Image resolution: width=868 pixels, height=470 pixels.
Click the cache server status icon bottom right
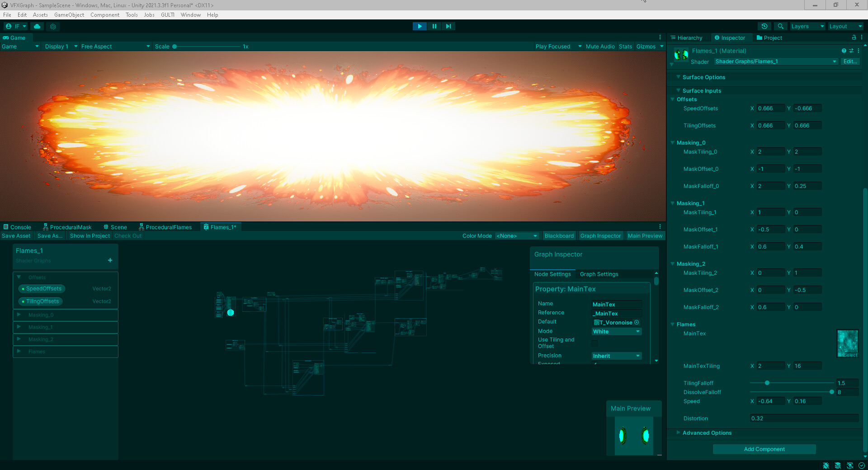[x=838, y=465]
